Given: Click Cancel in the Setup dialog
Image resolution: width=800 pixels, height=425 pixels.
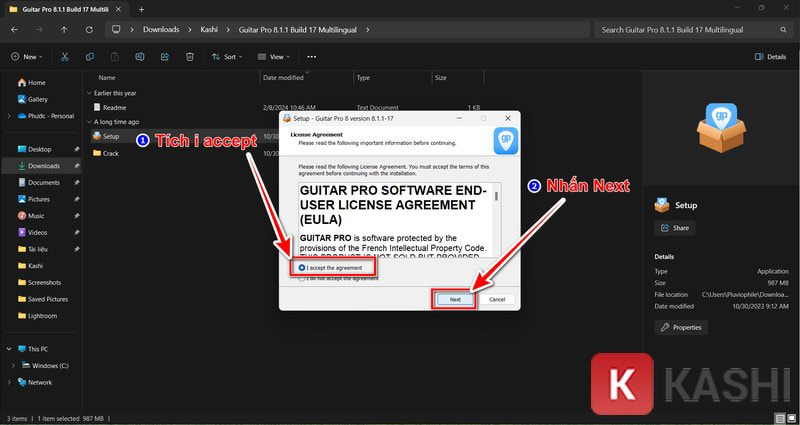Looking at the screenshot, I should click(497, 299).
